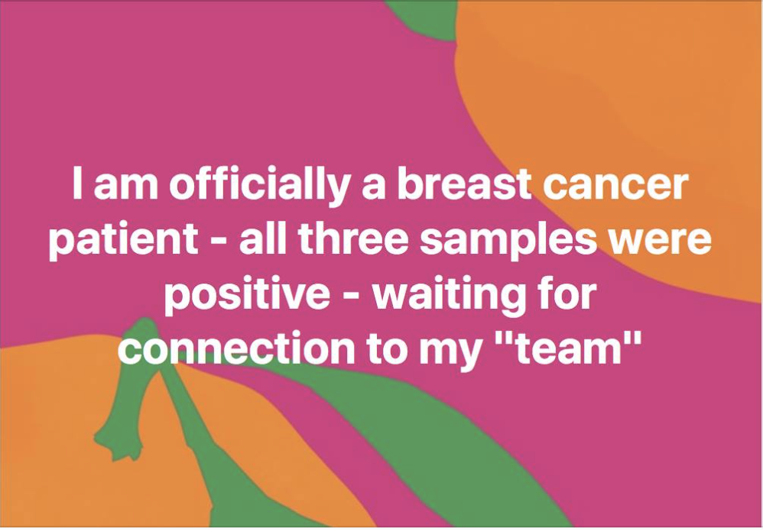Click the word "were" in the text
Image resolution: width=763 pixels, height=532 pixels.
[659, 241]
